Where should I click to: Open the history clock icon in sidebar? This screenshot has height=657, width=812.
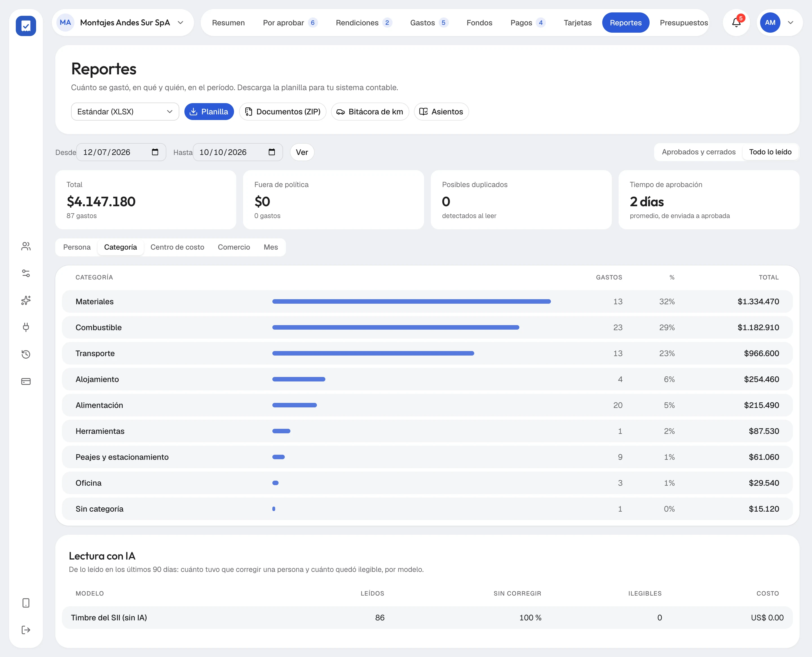point(26,354)
